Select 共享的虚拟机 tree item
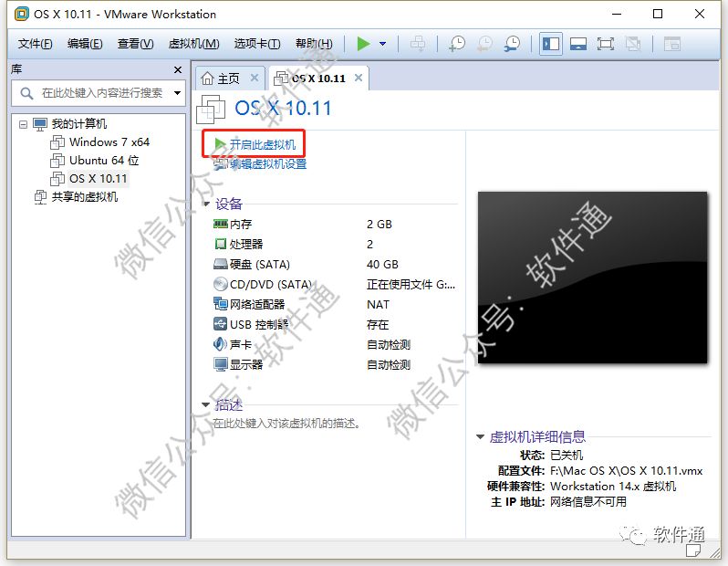This screenshot has height=566, width=728. pyautogui.click(x=85, y=197)
